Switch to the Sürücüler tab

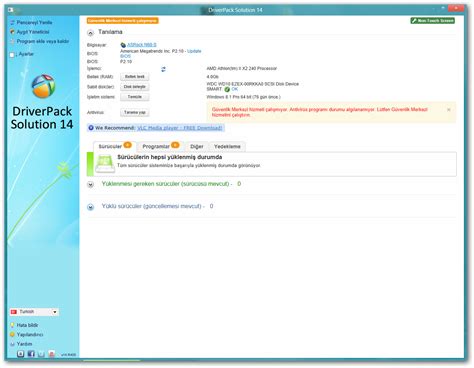[x=115, y=146]
